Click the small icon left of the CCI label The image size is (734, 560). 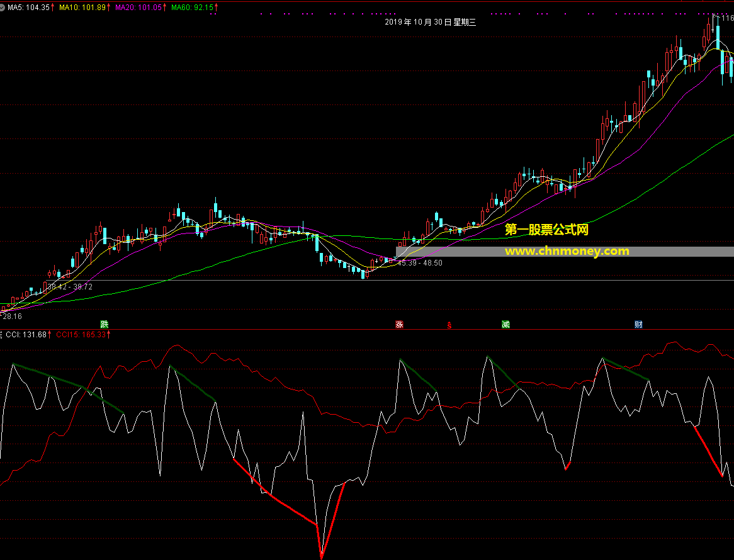pyautogui.click(x=1, y=335)
